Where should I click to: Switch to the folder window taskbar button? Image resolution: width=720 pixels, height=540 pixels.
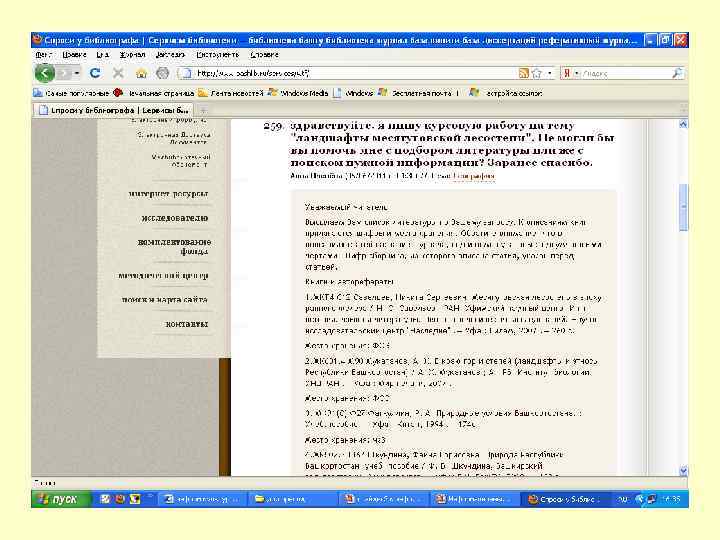coord(294,499)
